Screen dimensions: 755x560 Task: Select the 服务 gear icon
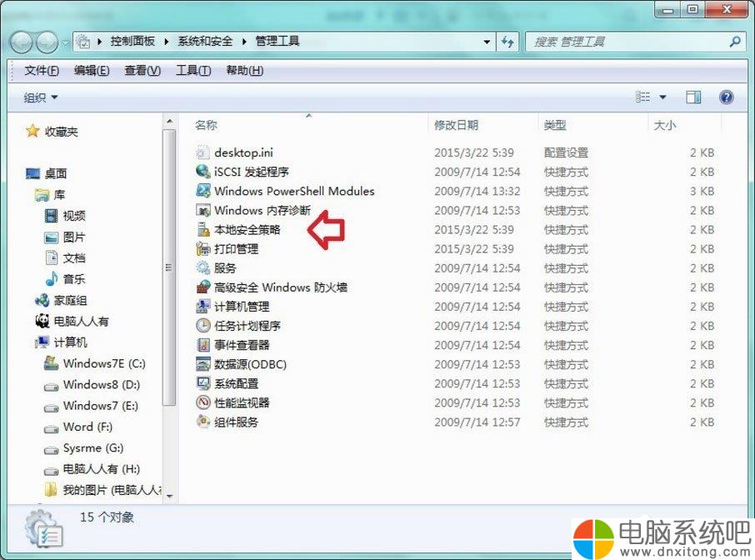[202, 267]
